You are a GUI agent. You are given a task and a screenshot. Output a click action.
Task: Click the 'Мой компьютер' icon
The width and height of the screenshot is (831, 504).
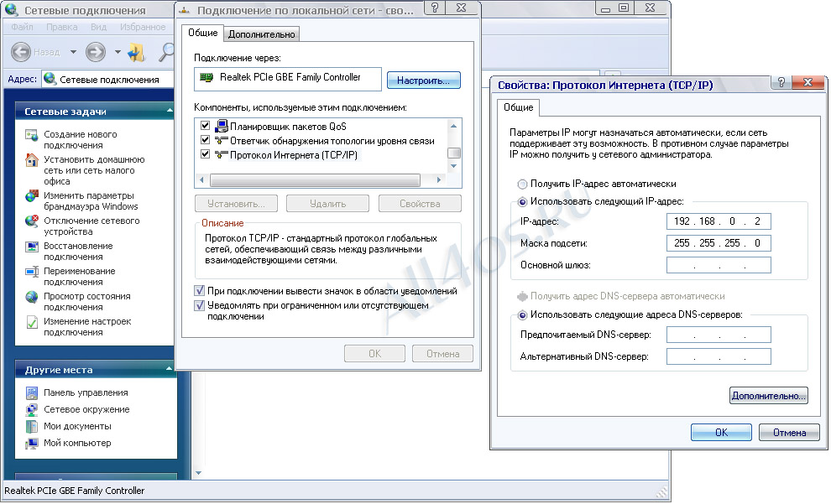[32, 443]
